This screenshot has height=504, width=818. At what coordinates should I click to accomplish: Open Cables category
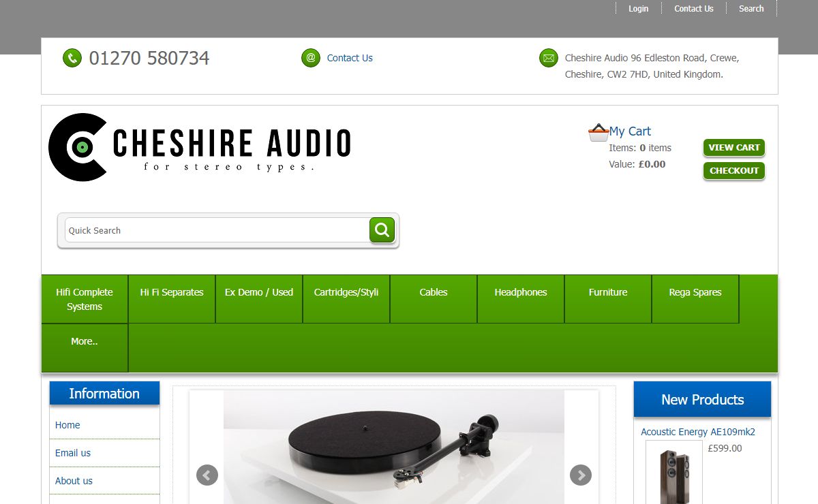[x=434, y=299]
